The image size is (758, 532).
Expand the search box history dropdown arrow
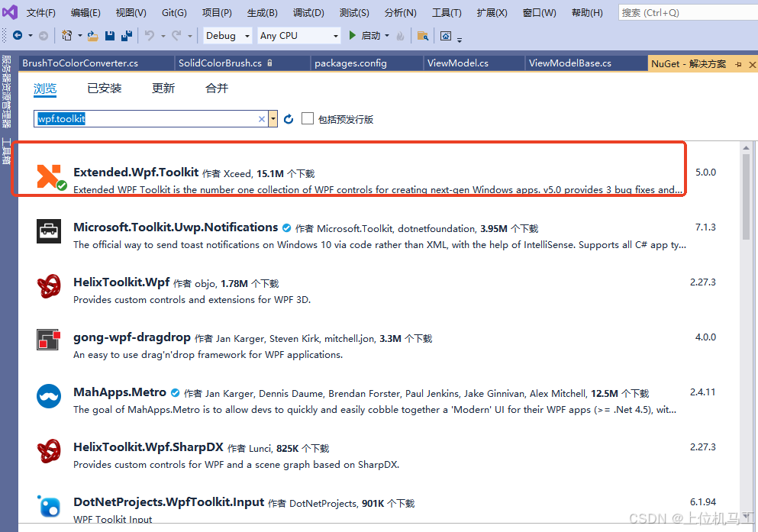click(x=273, y=119)
